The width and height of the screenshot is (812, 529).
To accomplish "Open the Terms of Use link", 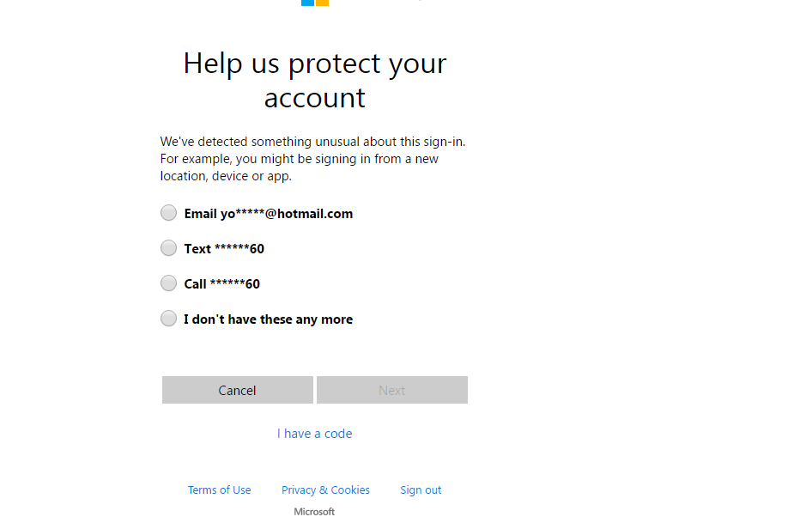I will pos(219,489).
